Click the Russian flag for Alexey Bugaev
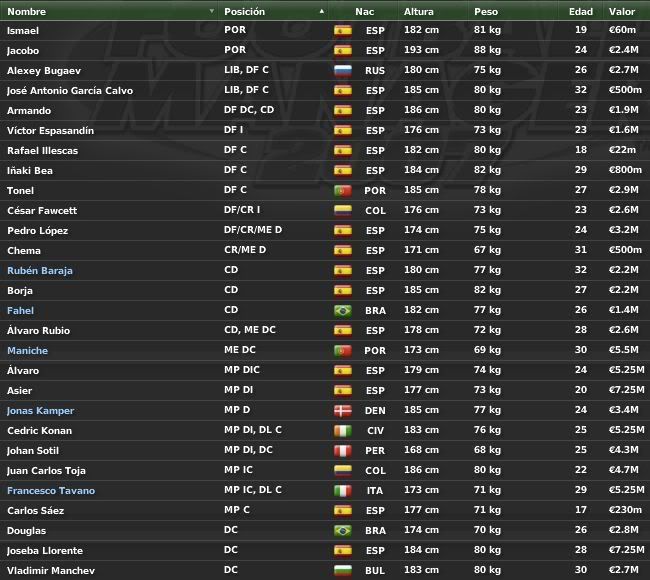650x580 pixels. coord(343,70)
